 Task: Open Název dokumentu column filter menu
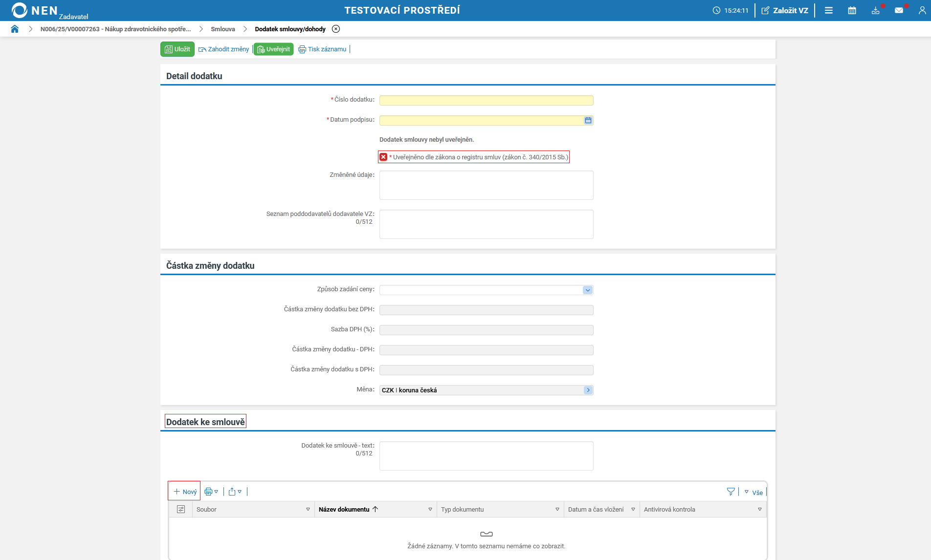pyautogui.click(x=430, y=509)
